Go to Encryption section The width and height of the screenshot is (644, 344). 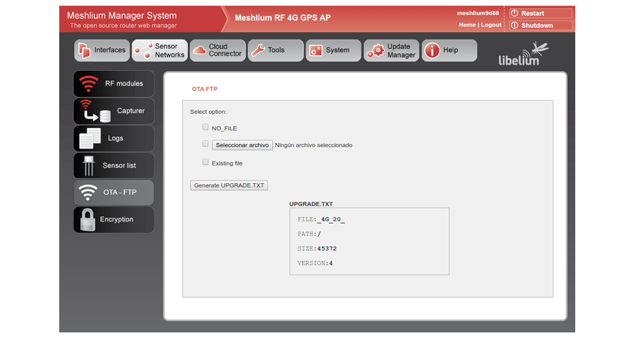[114, 219]
